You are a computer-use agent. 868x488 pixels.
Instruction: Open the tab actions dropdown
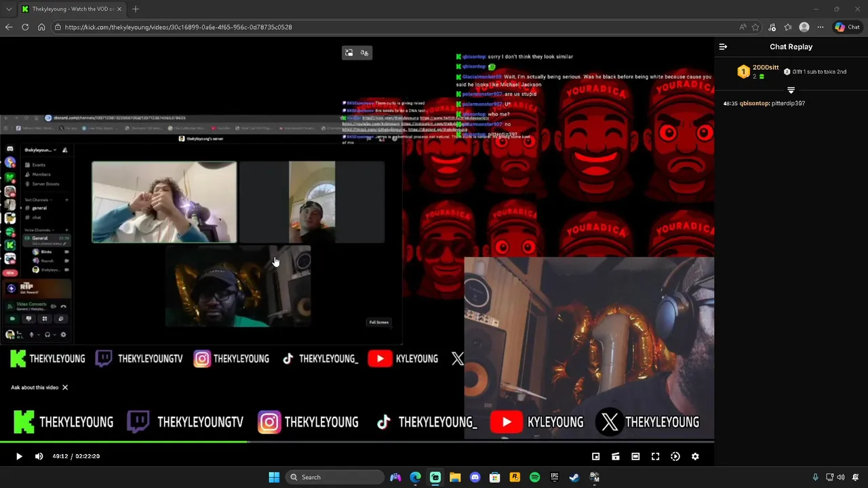tap(9, 9)
